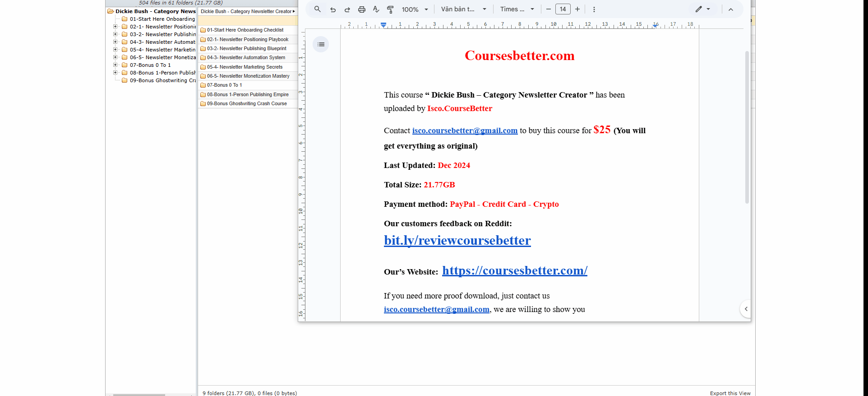The image size is (868, 396).
Task: Click the font size field showing 14
Action: 563,9
